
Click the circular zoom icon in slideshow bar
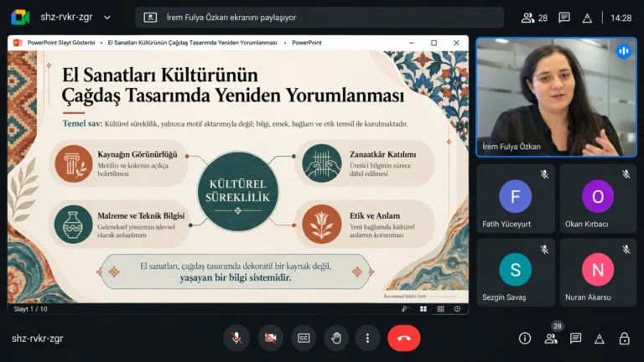click(x=457, y=309)
